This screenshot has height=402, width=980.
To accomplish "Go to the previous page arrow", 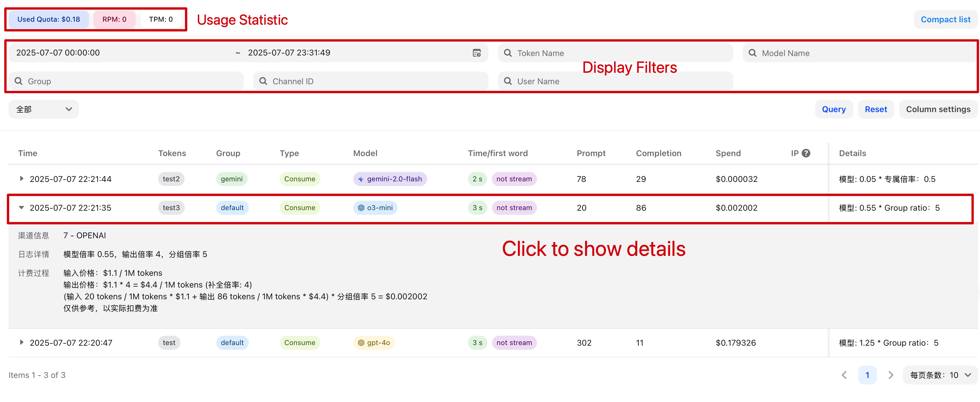I will pos(844,375).
